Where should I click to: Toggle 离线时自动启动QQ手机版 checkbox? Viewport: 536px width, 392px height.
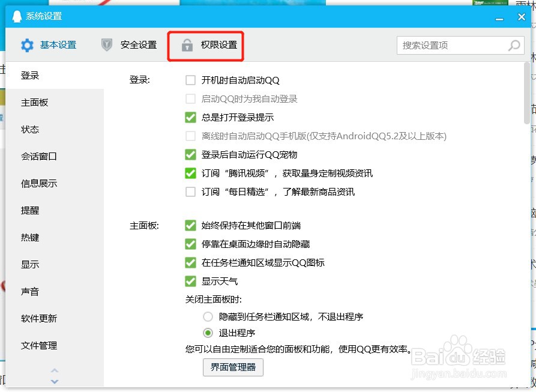[x=190, y=136]
